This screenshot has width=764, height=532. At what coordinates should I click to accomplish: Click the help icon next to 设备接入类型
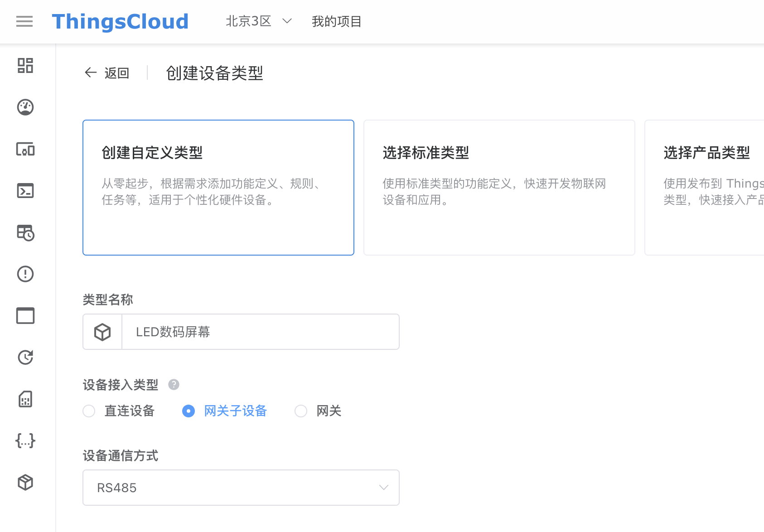pyautogui.click(x=174, y=385)
